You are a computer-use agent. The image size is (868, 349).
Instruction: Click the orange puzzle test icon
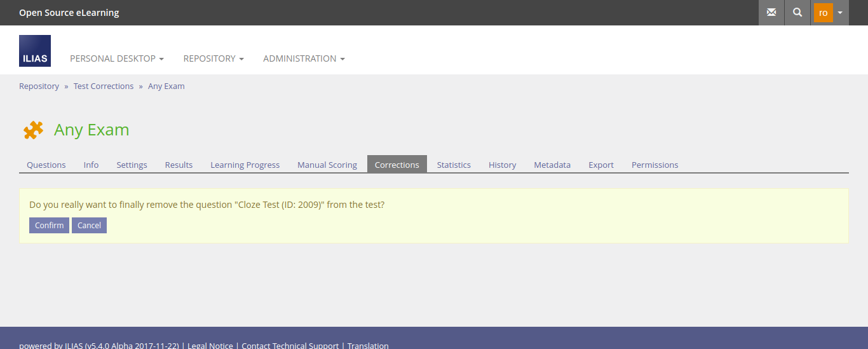click(x=33, y=130)
